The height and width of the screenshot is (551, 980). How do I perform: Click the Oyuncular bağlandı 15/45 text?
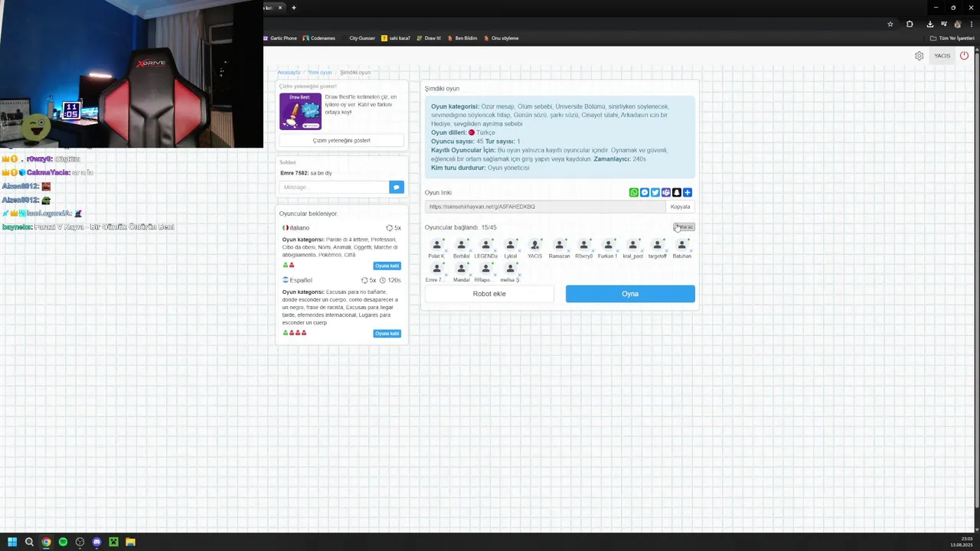(461, 227)
